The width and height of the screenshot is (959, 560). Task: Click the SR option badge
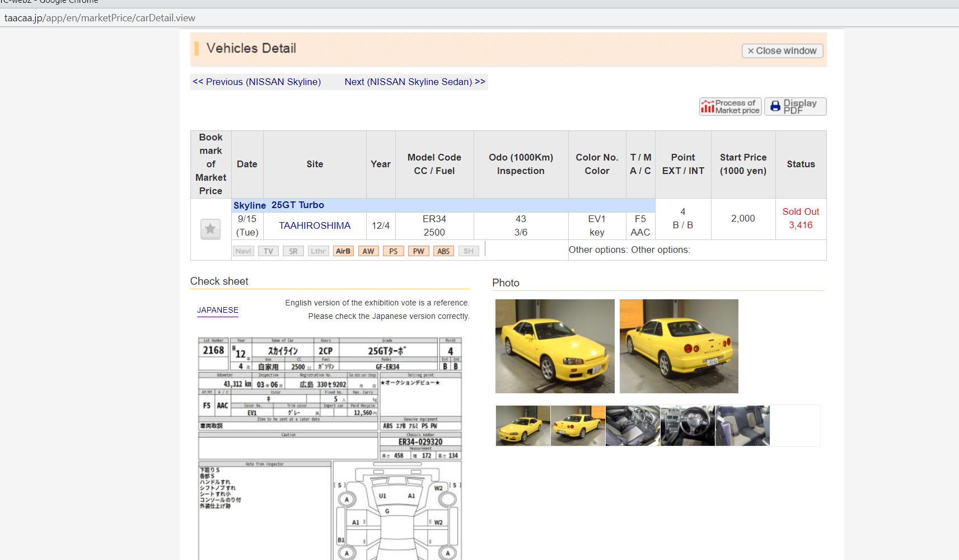click(x=293, y=251)
